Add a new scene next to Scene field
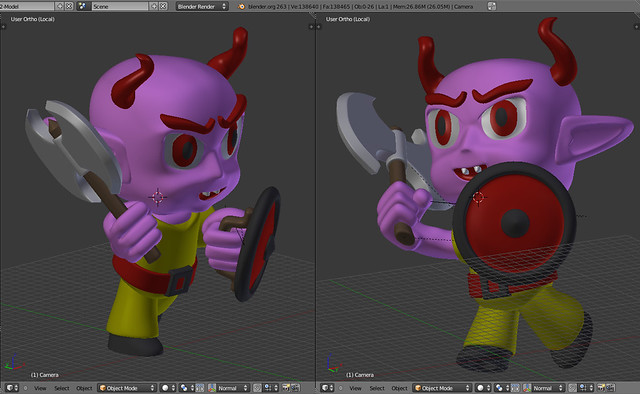This screenshot has height=394, width=640. (x=154, y=6)
